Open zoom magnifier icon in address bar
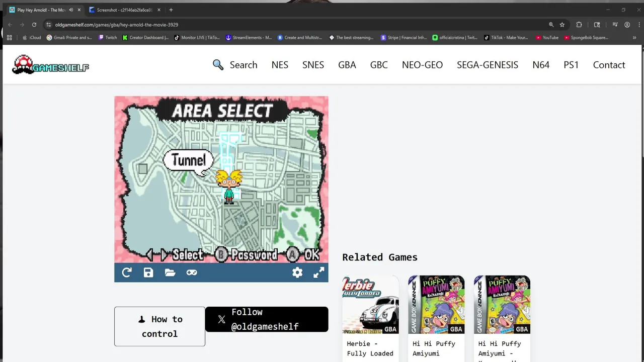Viewport: 644px width, 362px height. [551, 25]
